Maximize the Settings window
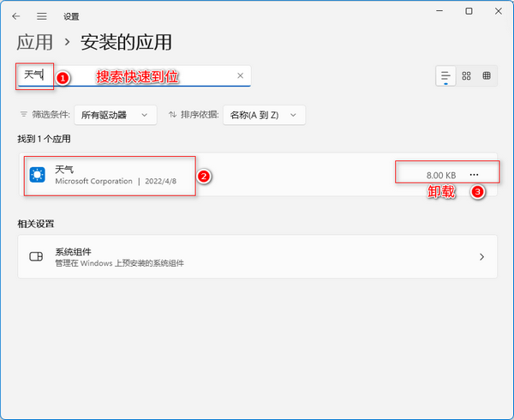 click(469, 12)
